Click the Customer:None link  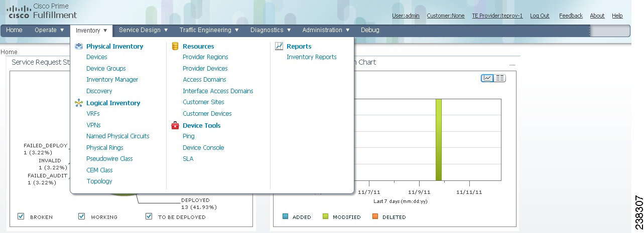[446, 16]
